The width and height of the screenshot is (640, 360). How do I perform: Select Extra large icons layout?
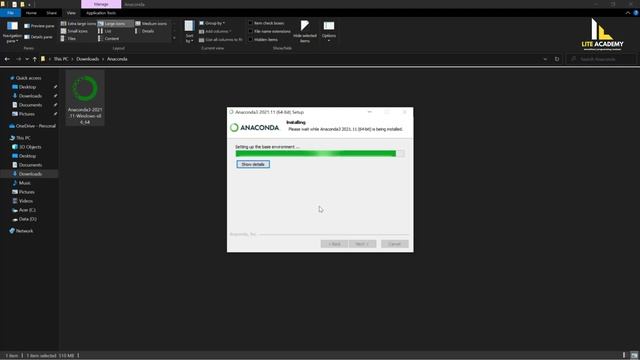[x=78, y=24]
